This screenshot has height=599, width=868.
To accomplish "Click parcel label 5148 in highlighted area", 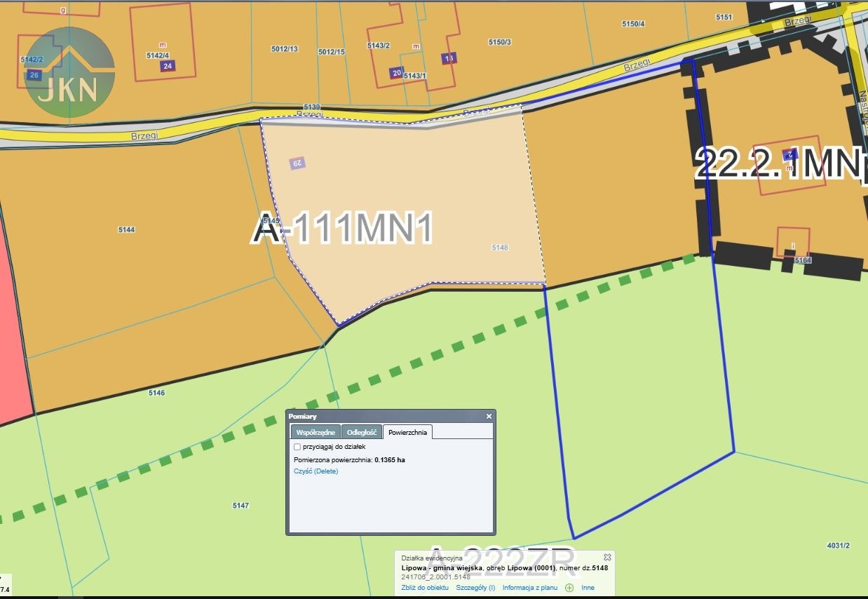I will pos(500,248).
